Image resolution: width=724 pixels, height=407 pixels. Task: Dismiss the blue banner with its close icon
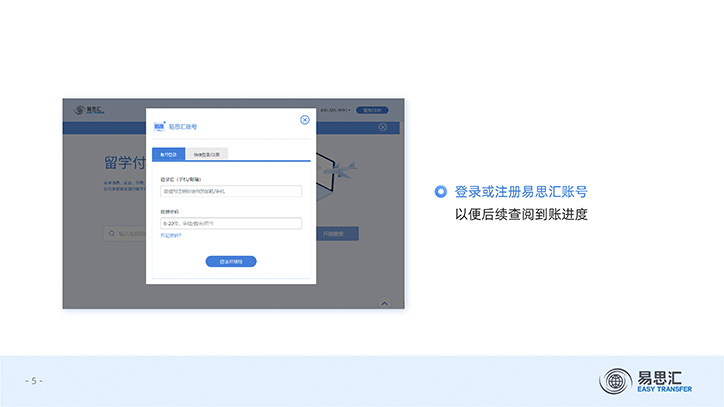point(382,127)
